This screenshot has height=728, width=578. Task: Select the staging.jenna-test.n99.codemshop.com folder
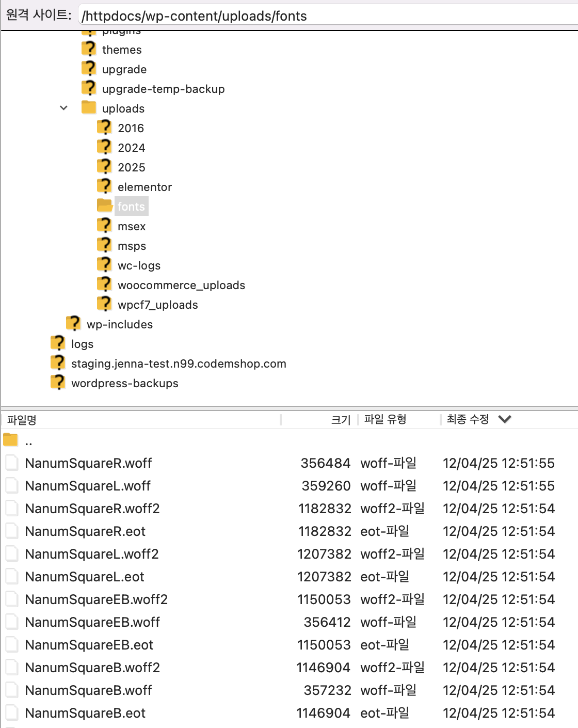tap(179, 363)
